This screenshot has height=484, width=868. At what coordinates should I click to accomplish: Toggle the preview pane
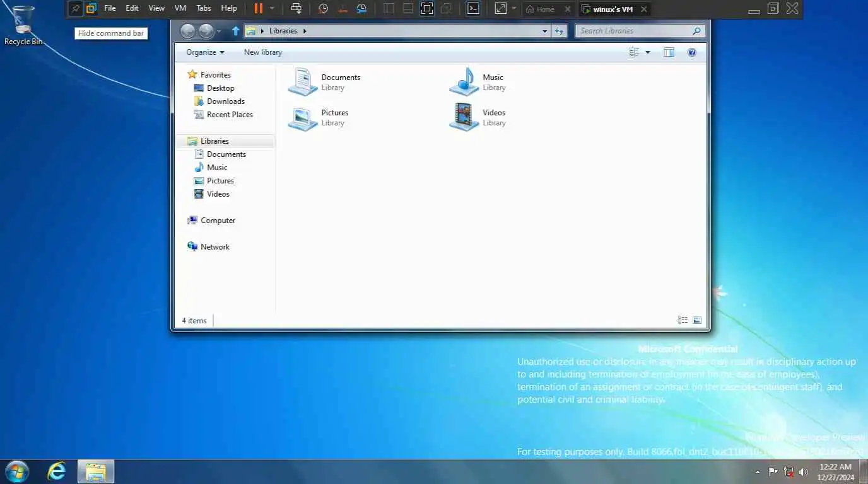click(x=669, y=52)
